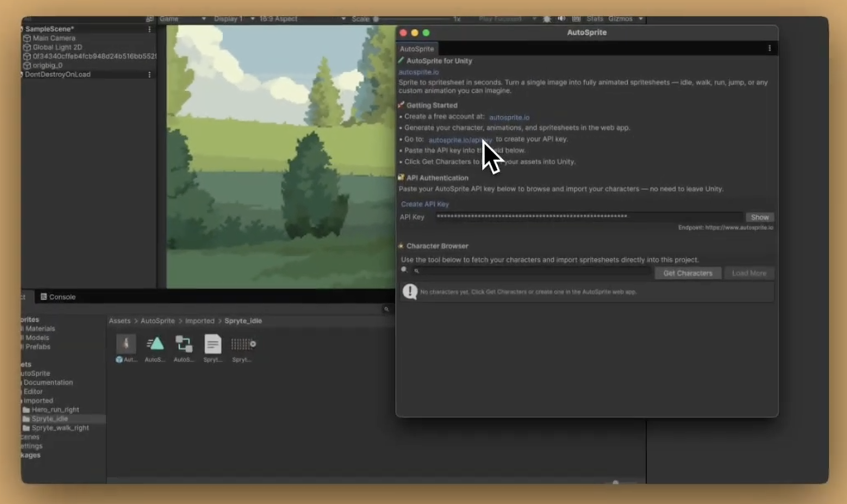Select the AutoSprite animator controller asset
This screenshot has height=504, width=847.
pyautogui.click(x=184, y=344)
